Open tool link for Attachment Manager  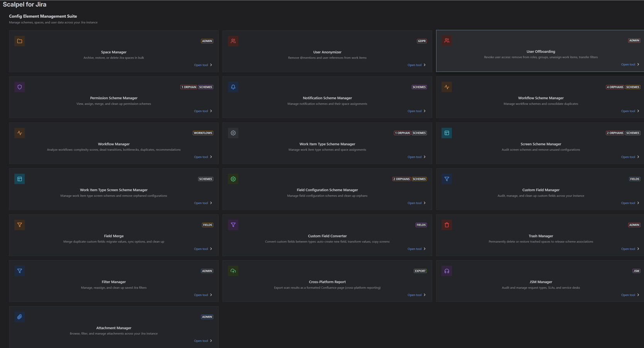pyautogui.click(x=203, y=341)
